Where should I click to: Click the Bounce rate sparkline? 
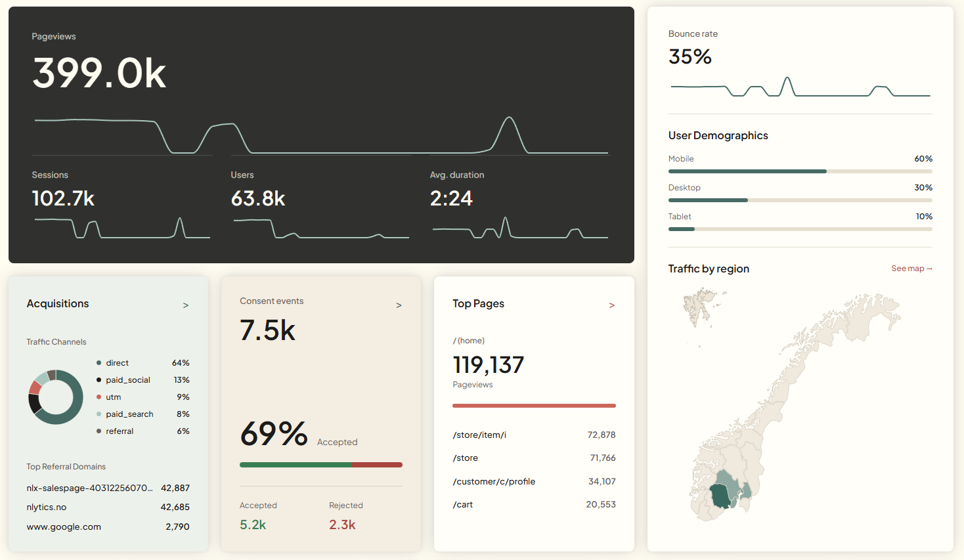800,87
